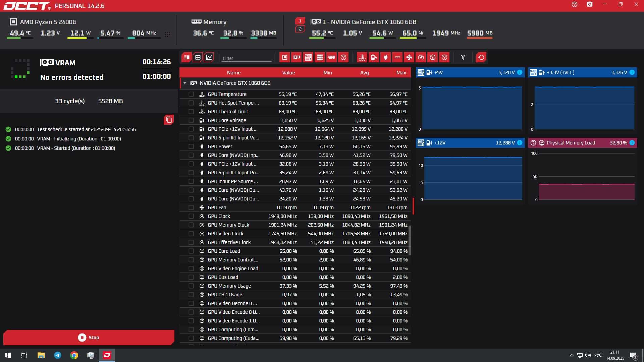Screen dimensions: 644x362
Task: Toggle the RAM module sensor filter
Action: pyautogui.click(x=332, y=57)
